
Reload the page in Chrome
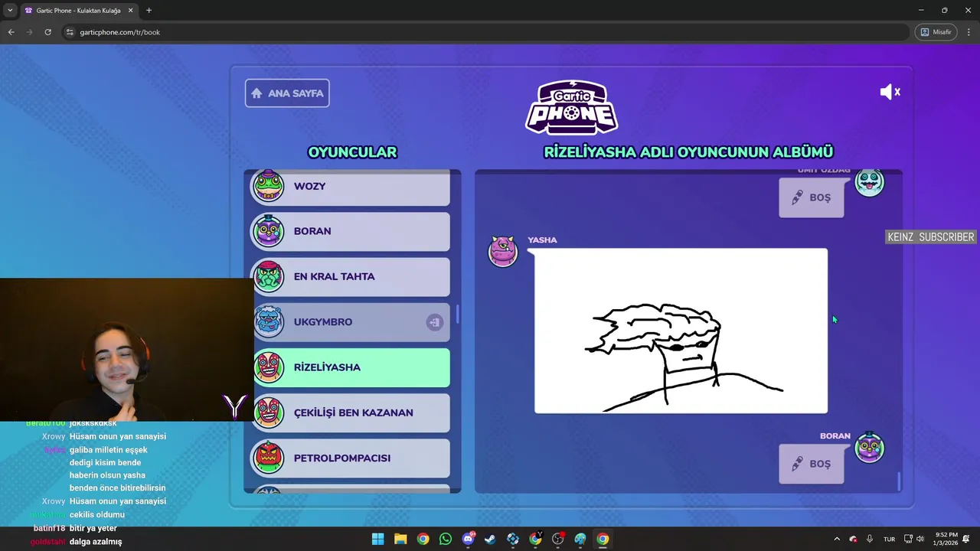(x=47, y=32)
